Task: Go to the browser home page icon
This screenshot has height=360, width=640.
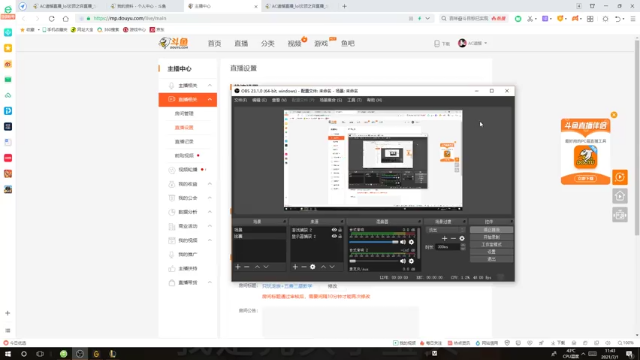Action: pos(66,18)
